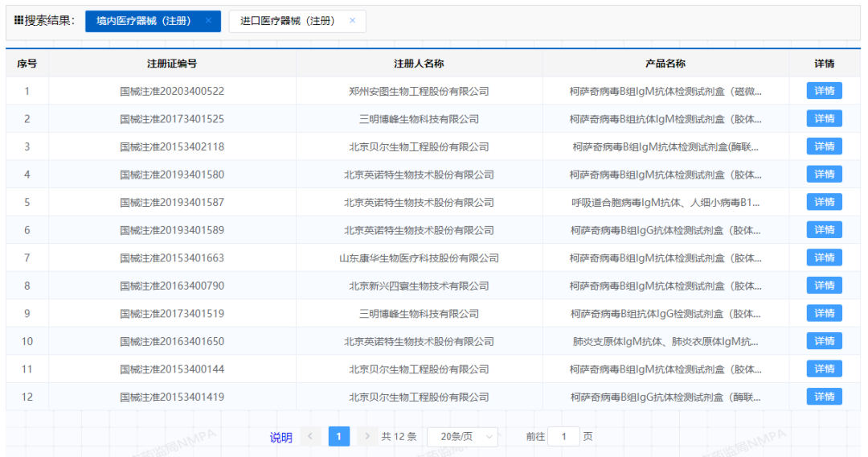The image size is (868, 457).
Task: Select page number 1 in pagination
Action: [339, 436]
